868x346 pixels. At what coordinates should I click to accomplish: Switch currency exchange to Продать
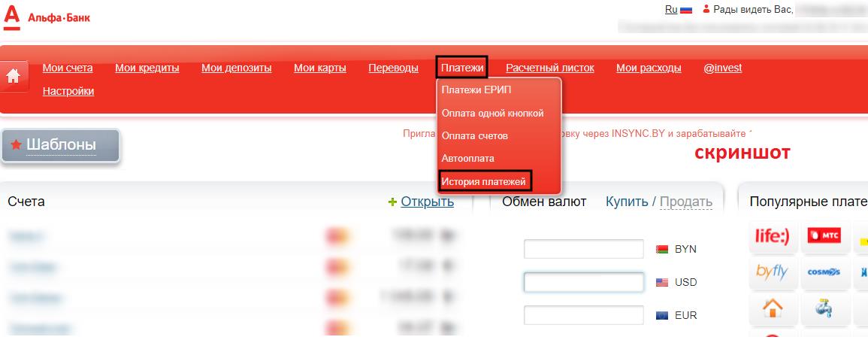click(686, 202)
